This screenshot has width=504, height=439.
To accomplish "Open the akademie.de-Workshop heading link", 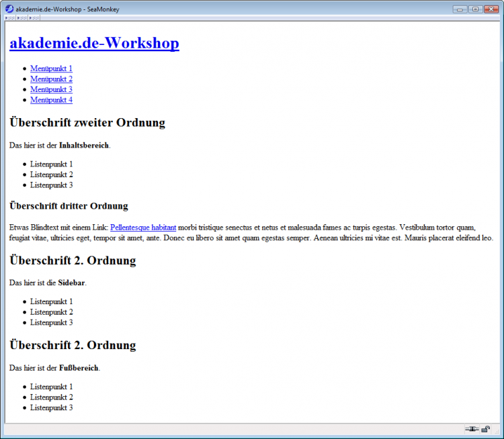I will point(94,44).
